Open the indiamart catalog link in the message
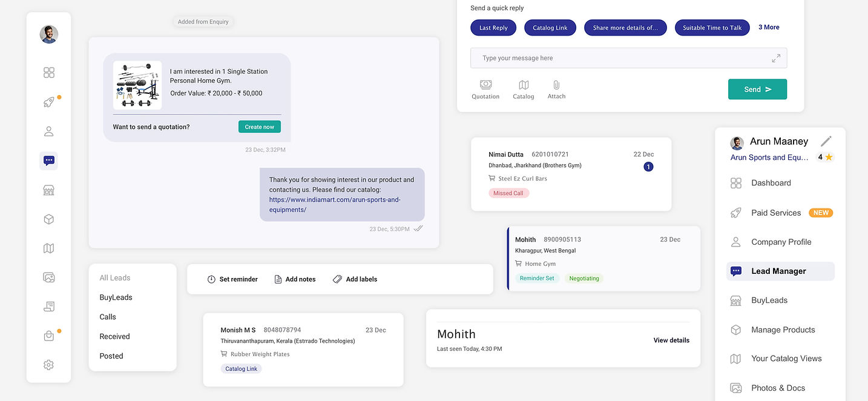Viewport: 868px width, 401px height. 335,205
